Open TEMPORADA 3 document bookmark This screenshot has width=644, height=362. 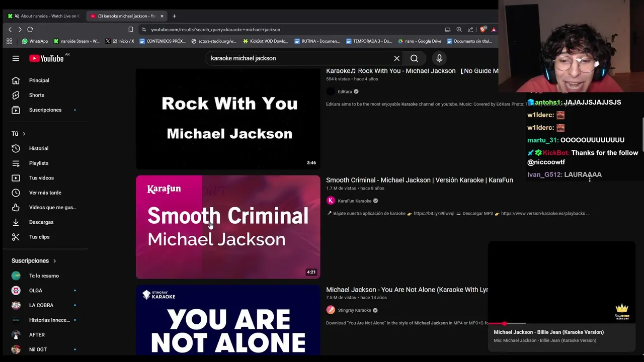point(369,41)
